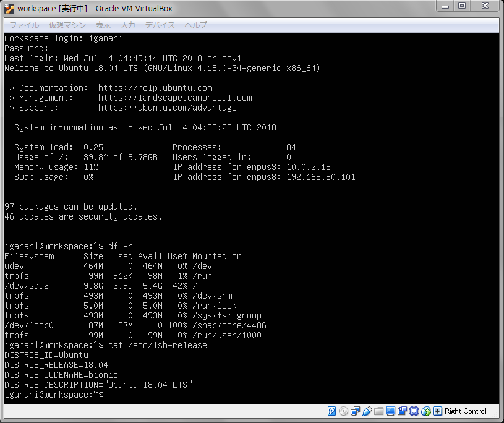Click the display settings monitor icon

click(391, 411)
